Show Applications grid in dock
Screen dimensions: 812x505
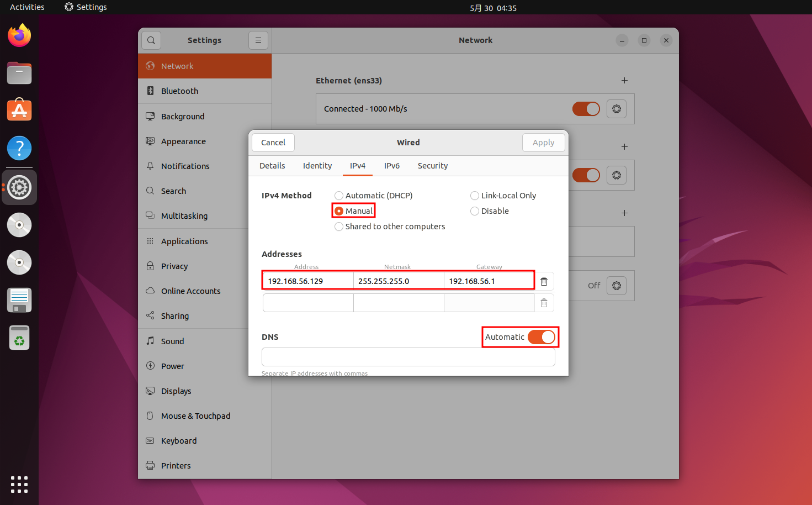point(19,484)
